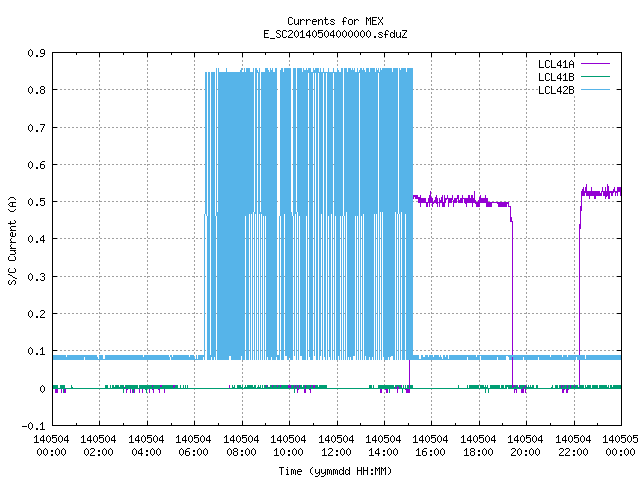Click the 0.8 y-axis tick label
The height and width of the screenshot is (480, 640).
36,90
